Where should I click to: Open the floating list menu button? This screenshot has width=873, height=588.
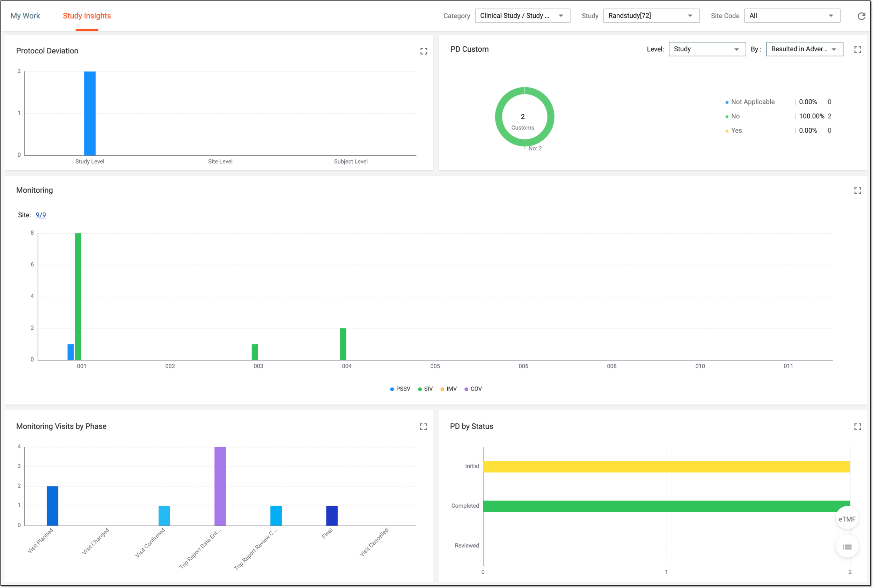tap(847, 547)
